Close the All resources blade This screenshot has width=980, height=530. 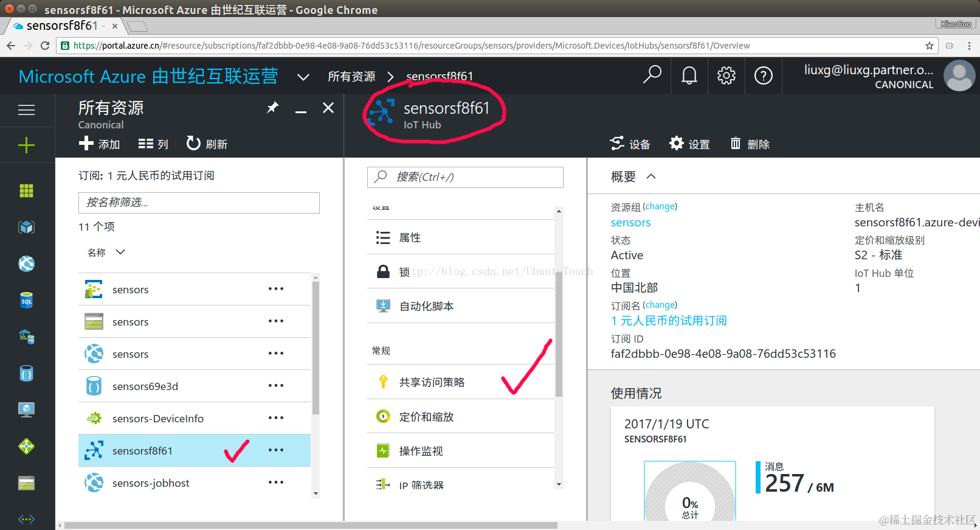coord(328,108)
